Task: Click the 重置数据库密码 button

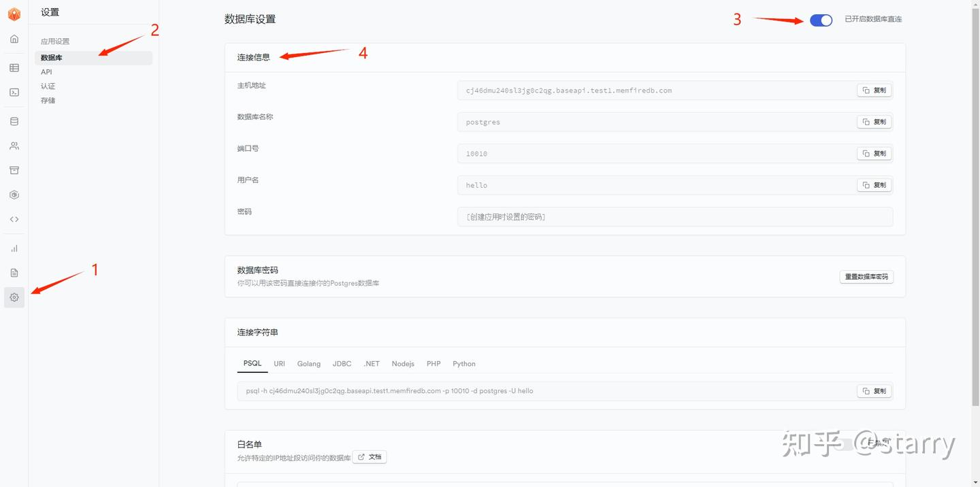Action: pyautogui.click(x=866, y=277)
